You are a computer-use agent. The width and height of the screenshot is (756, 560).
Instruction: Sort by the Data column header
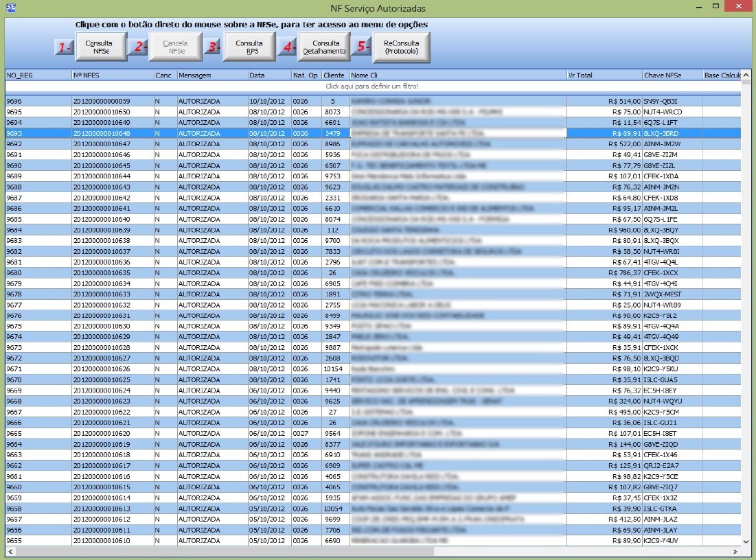click(x=268, y=75)
